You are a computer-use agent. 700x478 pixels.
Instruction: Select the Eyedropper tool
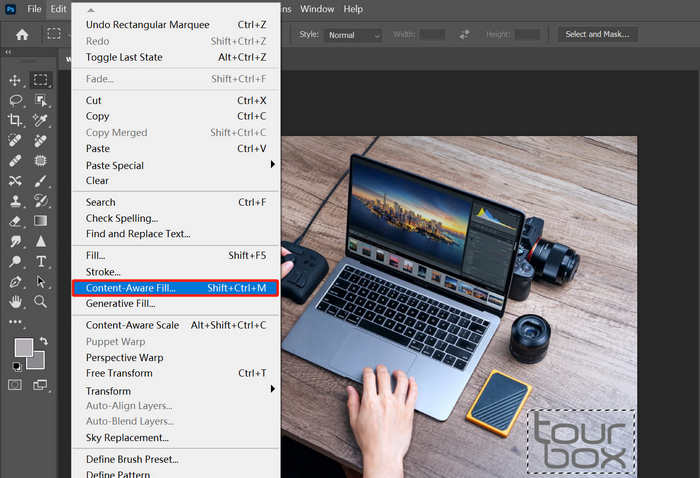tap(40, 120)
